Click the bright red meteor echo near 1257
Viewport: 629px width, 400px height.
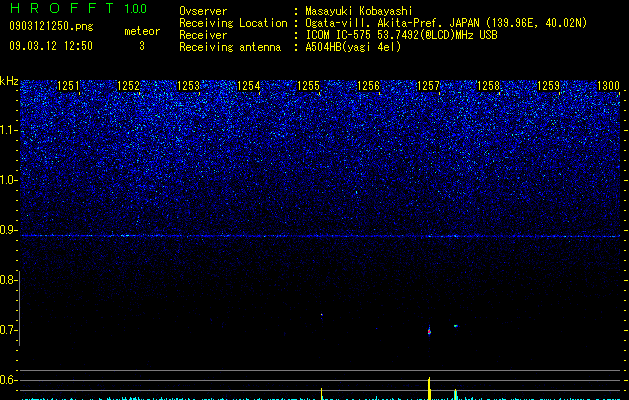[x=429, y=331]
